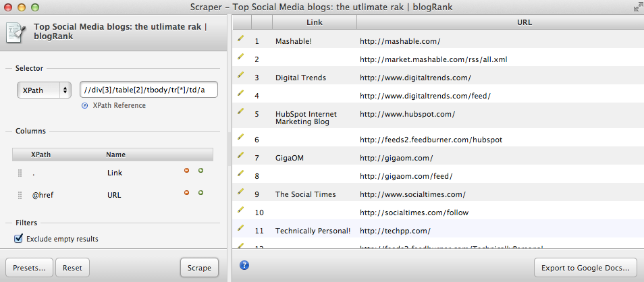Remove the Link column with red minus

pos(187,171)
